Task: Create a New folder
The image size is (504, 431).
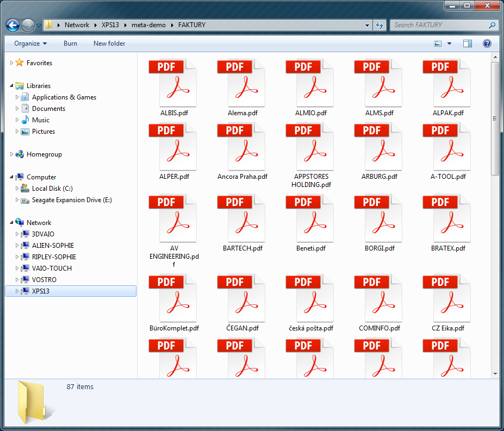Action: (109, 43)
